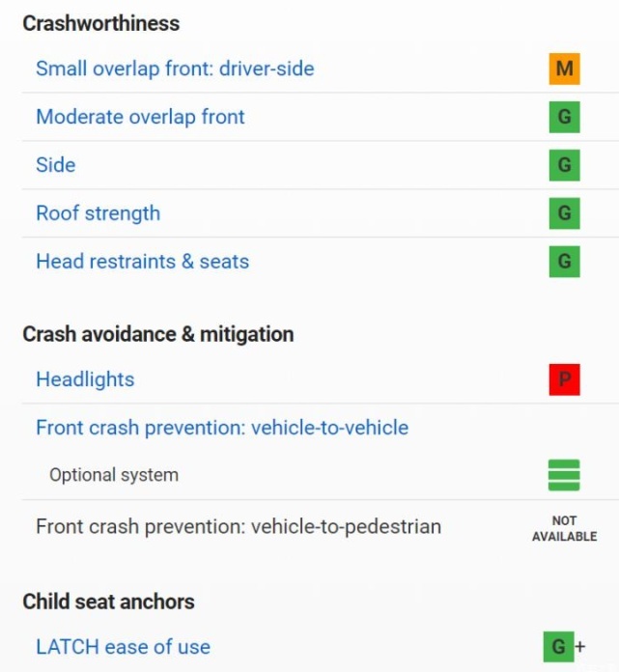
Task: Open the Roof strength link
Action: coord(98,213)
